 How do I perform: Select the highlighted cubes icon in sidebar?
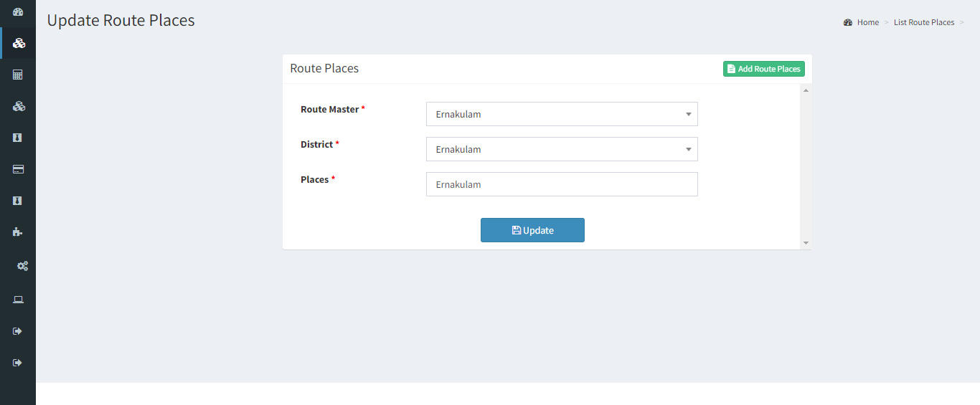point(19,44)
